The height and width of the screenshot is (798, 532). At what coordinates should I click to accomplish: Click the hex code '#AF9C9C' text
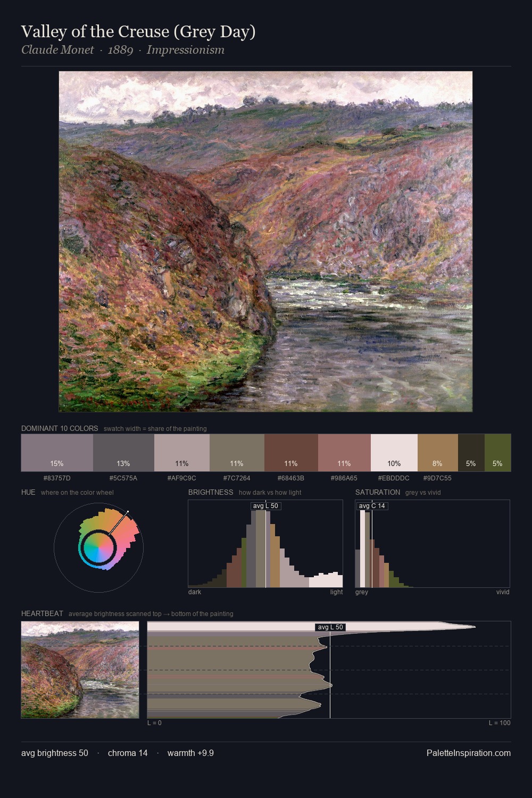tap(182, 478)
